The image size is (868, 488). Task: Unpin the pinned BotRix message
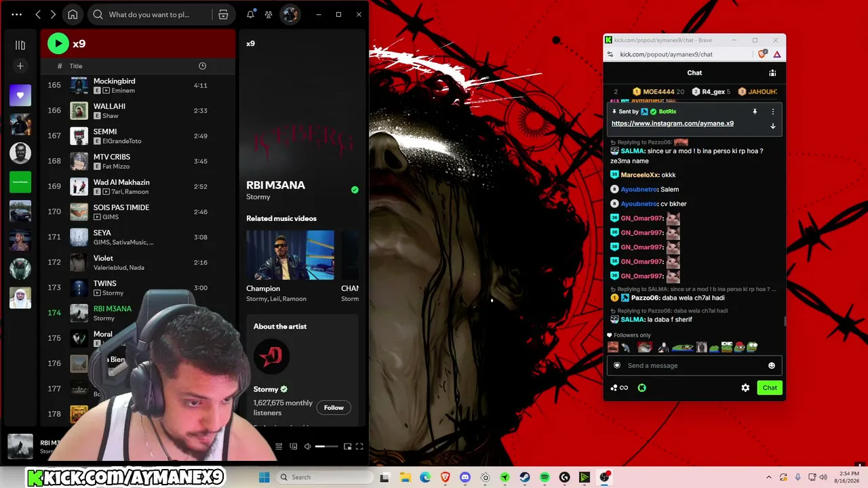755,111
